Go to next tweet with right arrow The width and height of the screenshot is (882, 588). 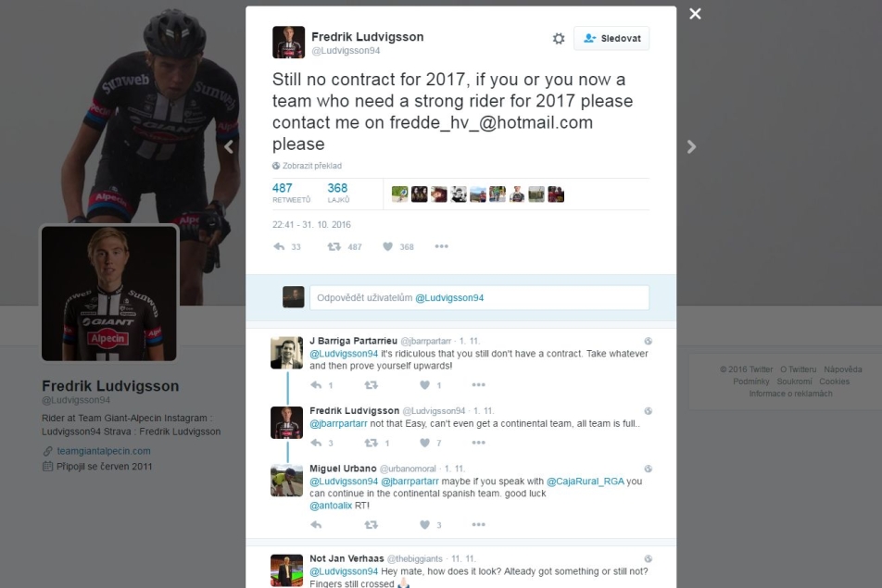[x=691, y=146]
